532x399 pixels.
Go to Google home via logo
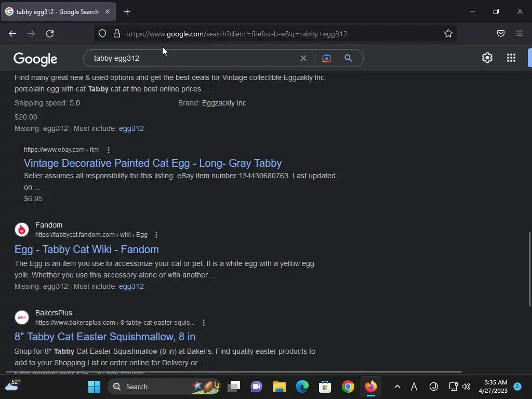click(35, 59)
